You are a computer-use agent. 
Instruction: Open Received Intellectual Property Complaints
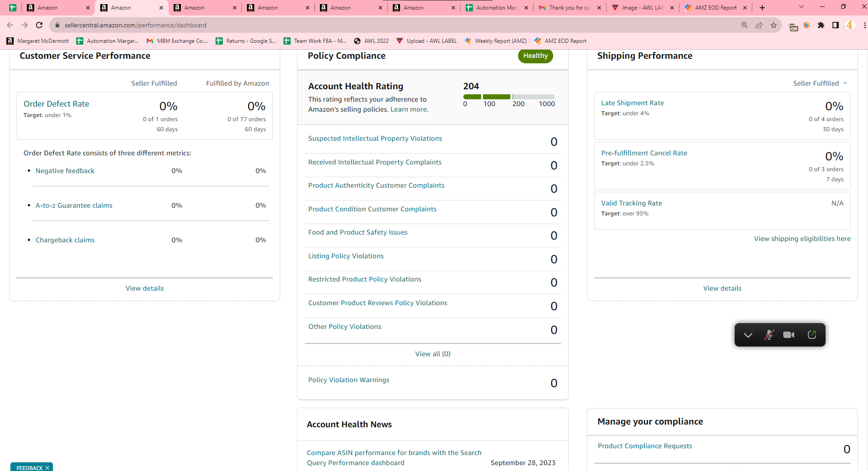(375, 162)
